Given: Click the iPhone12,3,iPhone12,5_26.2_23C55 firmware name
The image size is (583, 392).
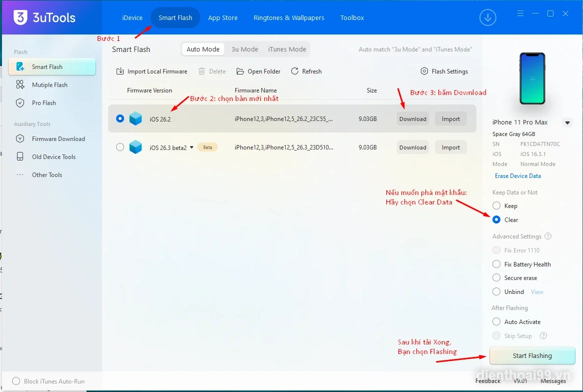Looking at the screenshot, I should (284, 119).
